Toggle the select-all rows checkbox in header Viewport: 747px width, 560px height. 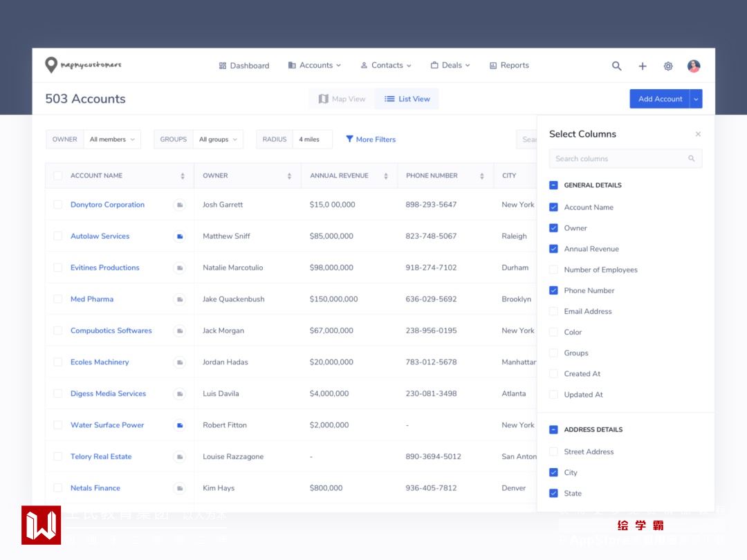click(x=57, y=176)
